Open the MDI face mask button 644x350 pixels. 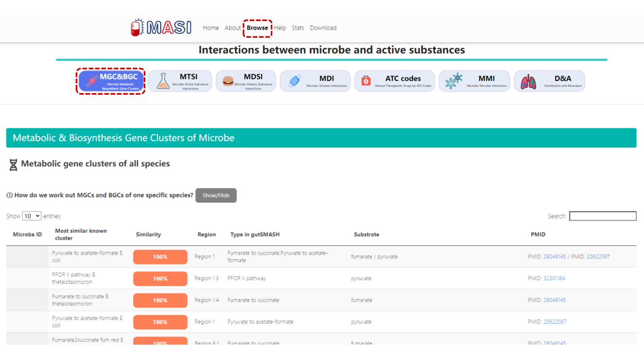coord(315,81)
